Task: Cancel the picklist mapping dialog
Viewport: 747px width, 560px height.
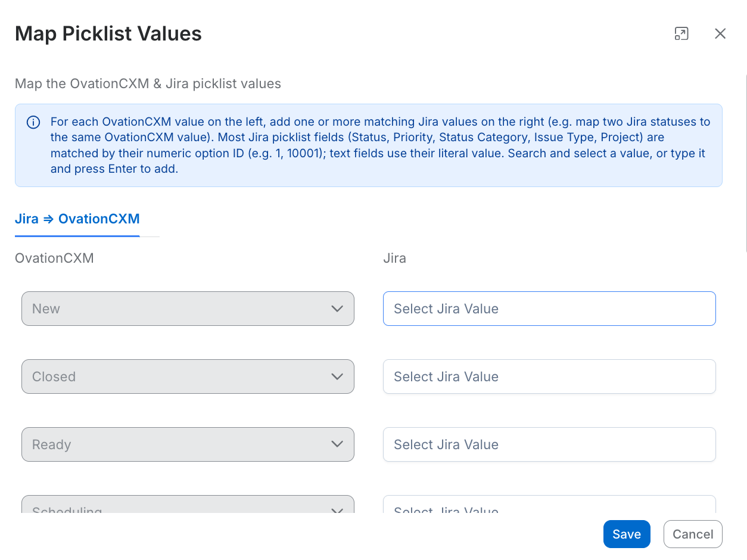Action: click(693, 534)
